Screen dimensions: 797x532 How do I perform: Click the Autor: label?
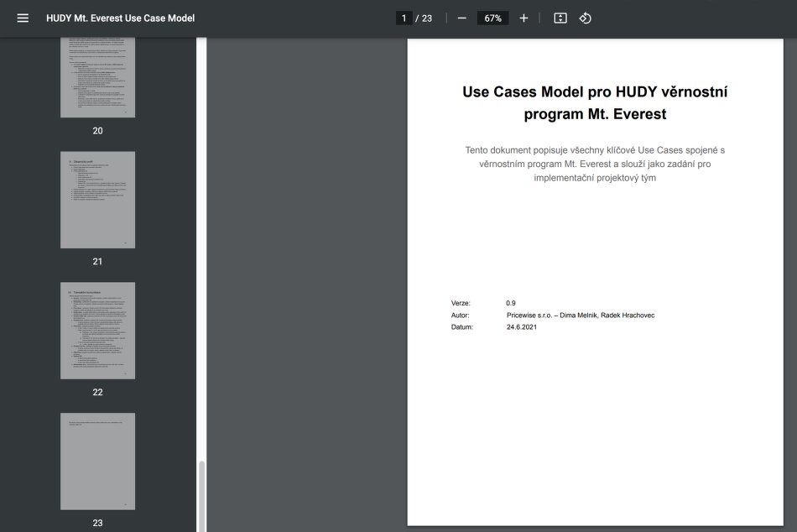point(460,316)
